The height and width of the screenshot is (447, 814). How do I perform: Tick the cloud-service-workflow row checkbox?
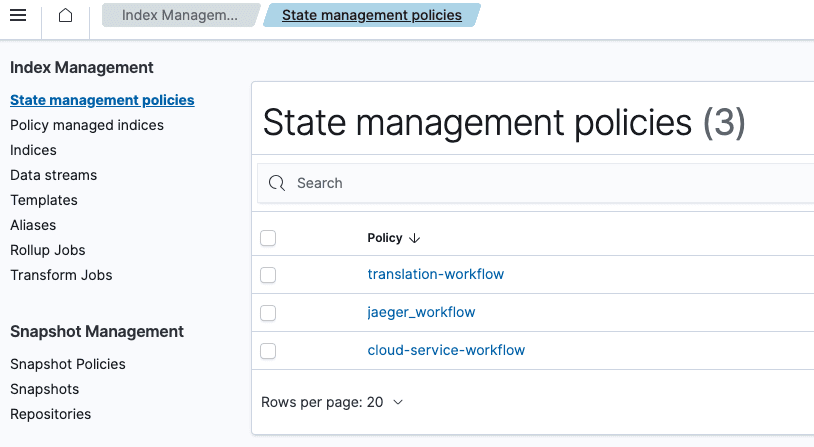click(x=268, y=350)
